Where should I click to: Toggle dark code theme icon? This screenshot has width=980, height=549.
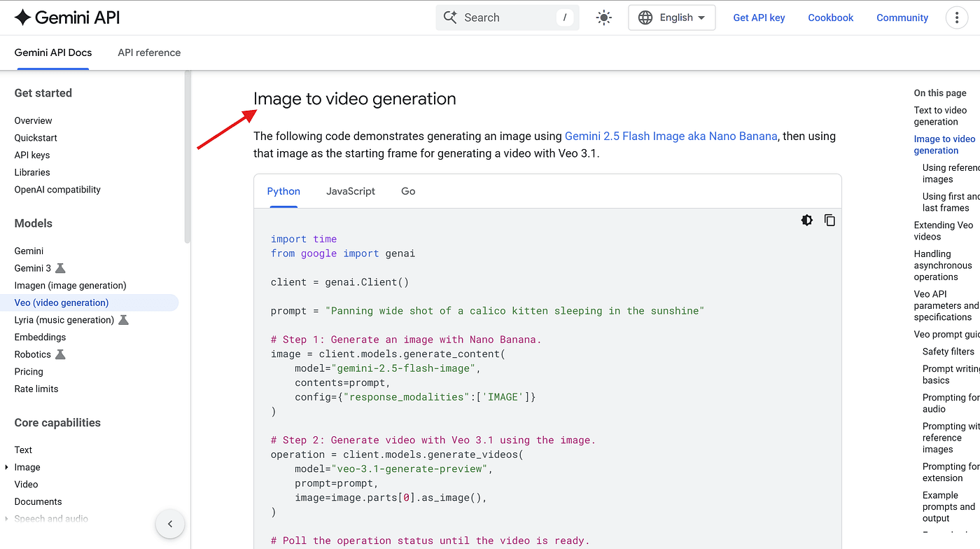tap(807, 220)
